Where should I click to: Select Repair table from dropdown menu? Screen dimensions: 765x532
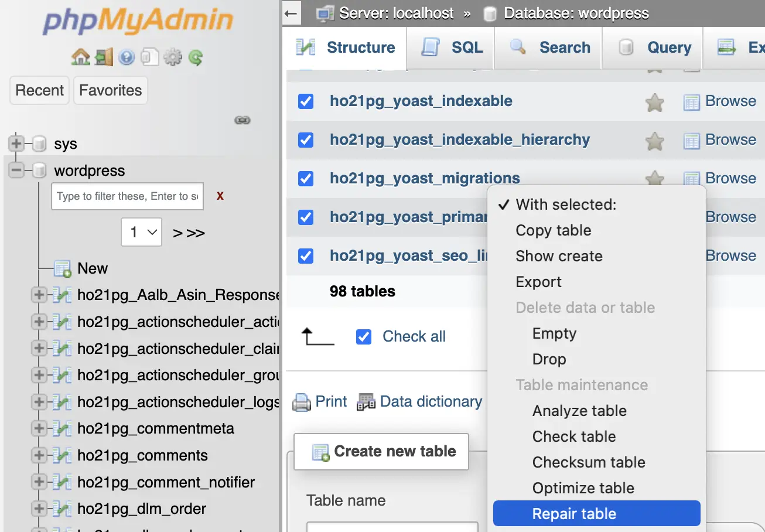tap(597, 514)
